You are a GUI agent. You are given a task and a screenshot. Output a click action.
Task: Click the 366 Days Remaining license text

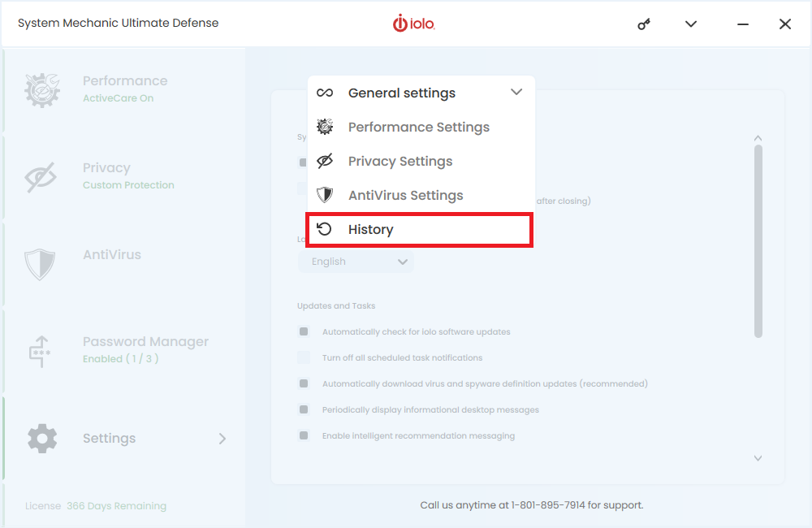[x=116, y=506]
